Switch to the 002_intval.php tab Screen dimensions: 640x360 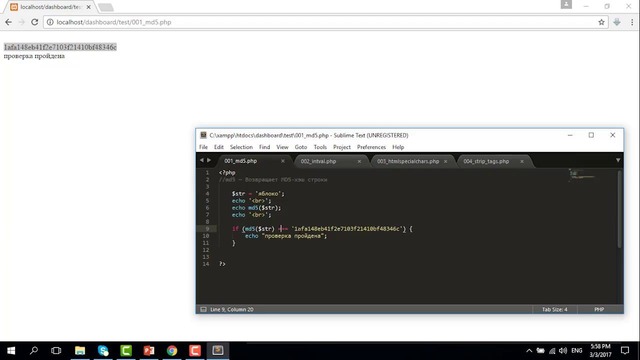[x=330, y=161]
